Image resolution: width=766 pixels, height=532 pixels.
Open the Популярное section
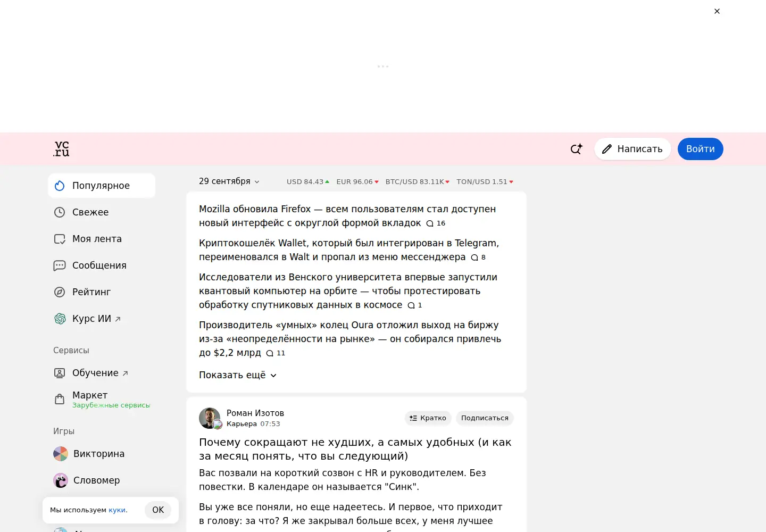(102, 186)
